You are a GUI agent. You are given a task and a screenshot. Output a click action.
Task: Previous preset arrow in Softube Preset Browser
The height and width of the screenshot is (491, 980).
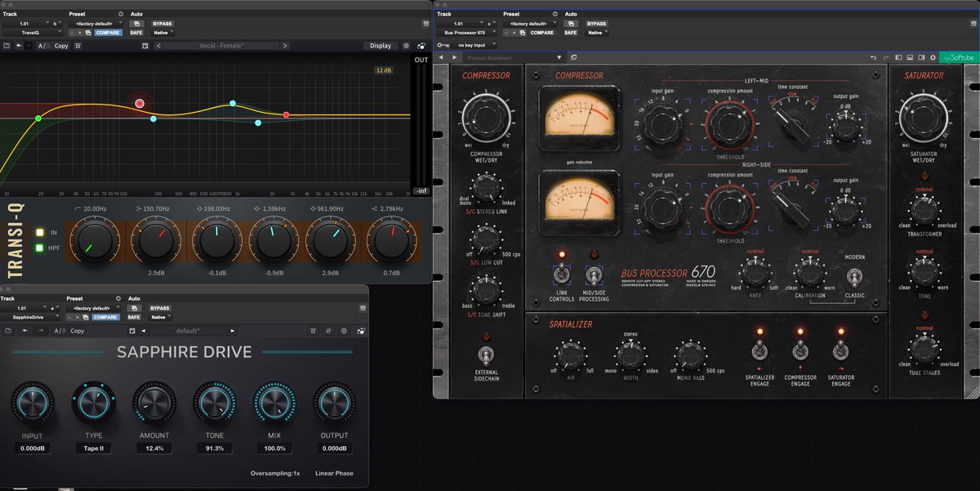(x=441, y=58)
